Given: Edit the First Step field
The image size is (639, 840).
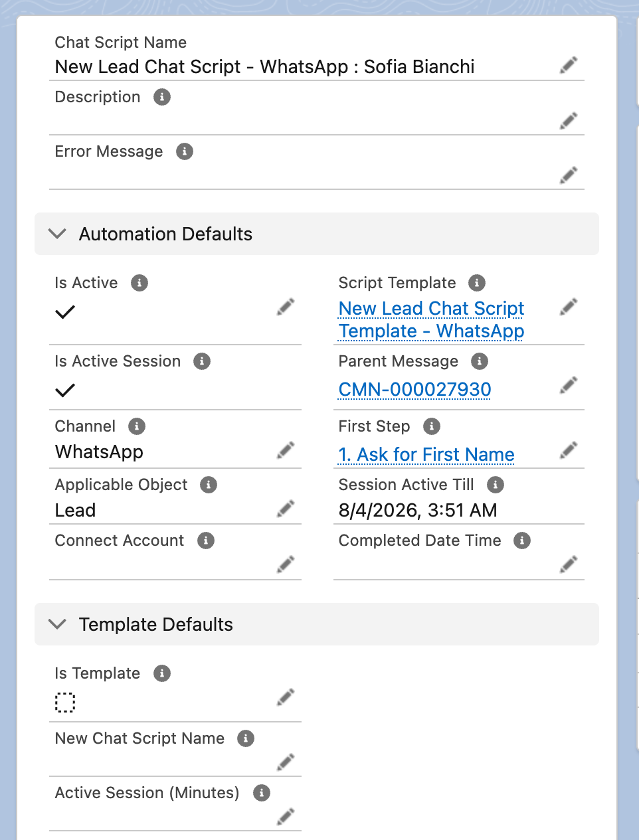Looking at the screenshot, I should pos(569,450).
